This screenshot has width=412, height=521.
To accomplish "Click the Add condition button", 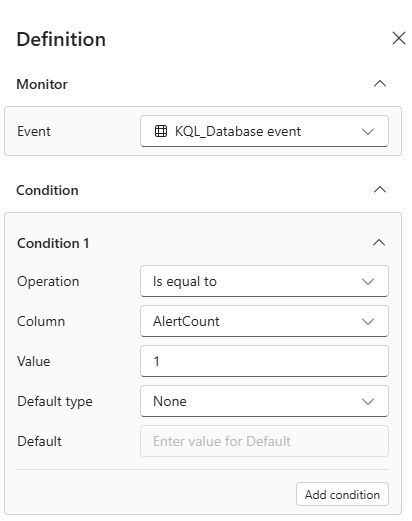I will pos(342,494).
